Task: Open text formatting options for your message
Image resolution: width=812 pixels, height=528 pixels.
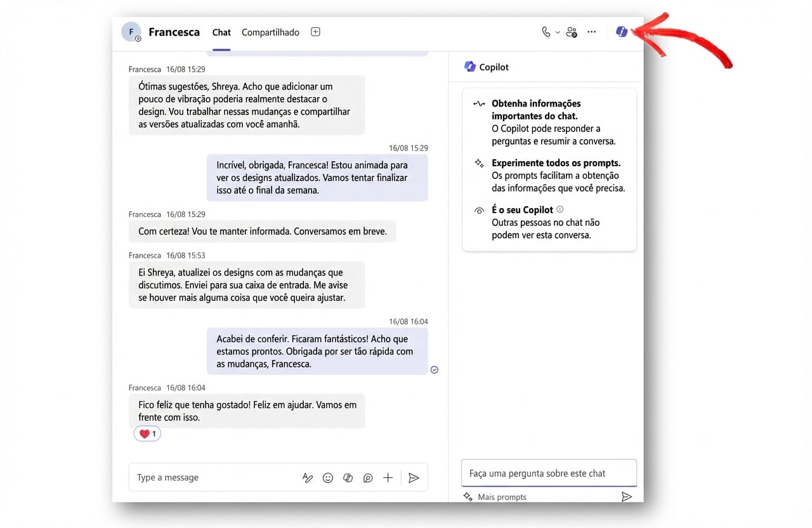Action: point(308,477)
